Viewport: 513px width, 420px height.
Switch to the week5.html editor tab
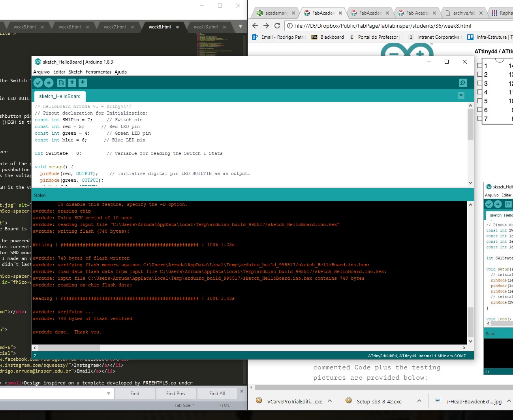point(24,27)
